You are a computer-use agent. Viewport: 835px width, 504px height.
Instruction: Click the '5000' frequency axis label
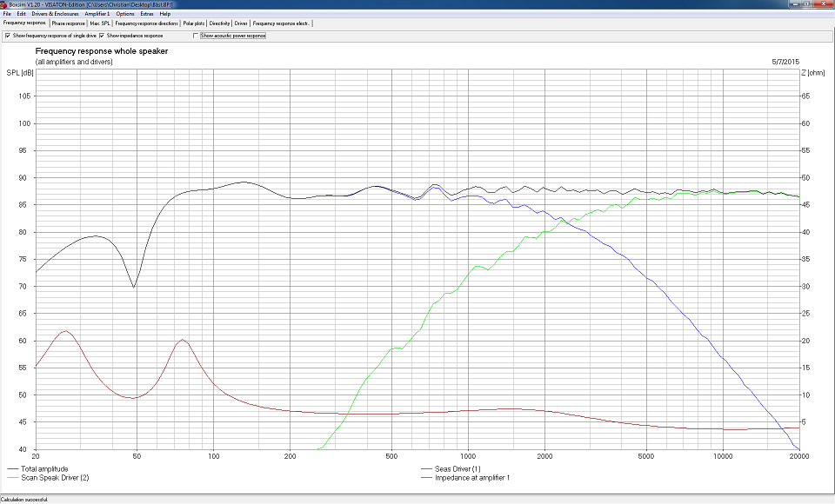pos(646,456)
